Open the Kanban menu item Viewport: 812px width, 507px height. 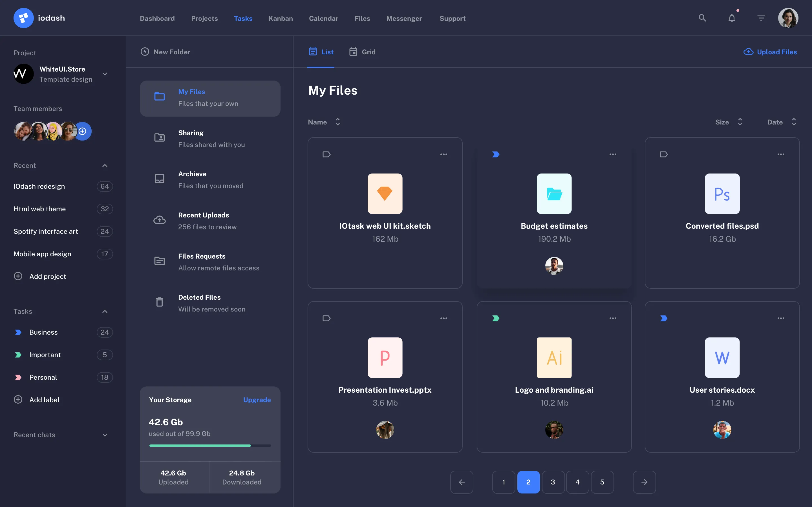click(281, 18)
